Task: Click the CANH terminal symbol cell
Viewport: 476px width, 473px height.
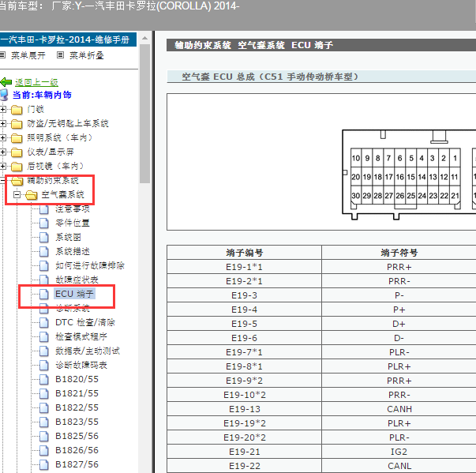Action: [399, 409]
